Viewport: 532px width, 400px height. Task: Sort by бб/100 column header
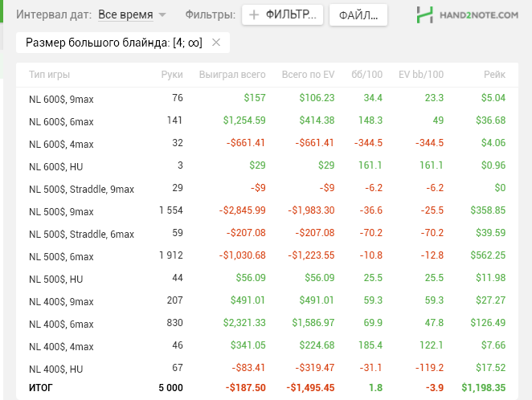367,75
